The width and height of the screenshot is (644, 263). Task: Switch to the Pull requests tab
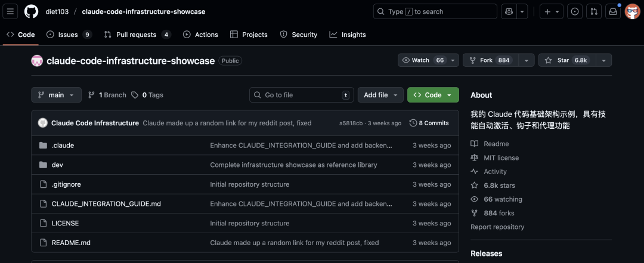coord(137,35)
